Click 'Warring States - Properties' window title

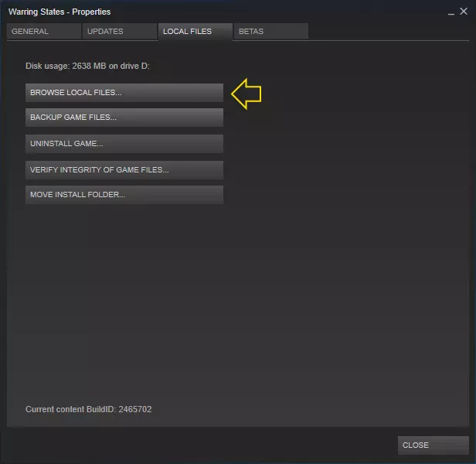(59, 12)
